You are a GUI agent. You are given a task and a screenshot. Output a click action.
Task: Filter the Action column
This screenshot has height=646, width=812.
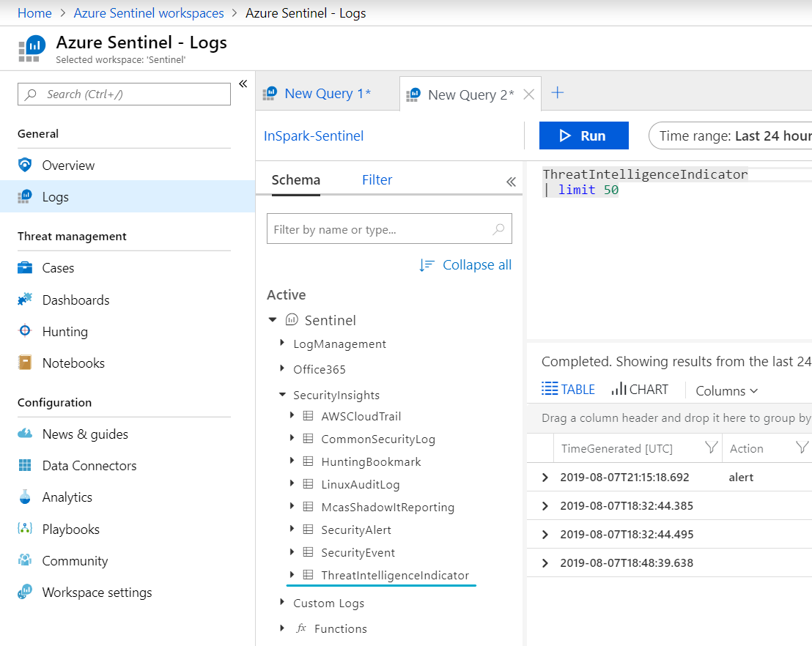(802, 448)
